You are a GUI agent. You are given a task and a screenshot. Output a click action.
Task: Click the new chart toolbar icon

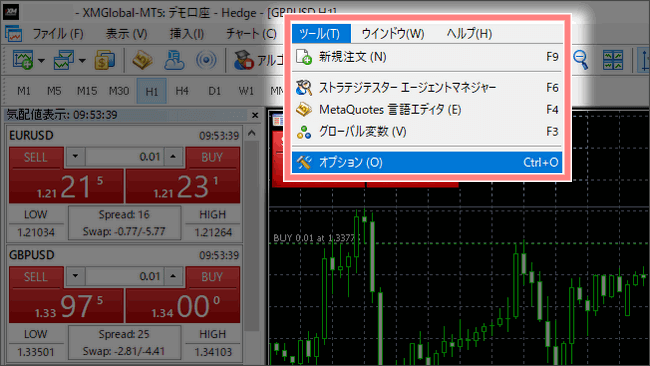pyautogui.click(x=22, y=60)
